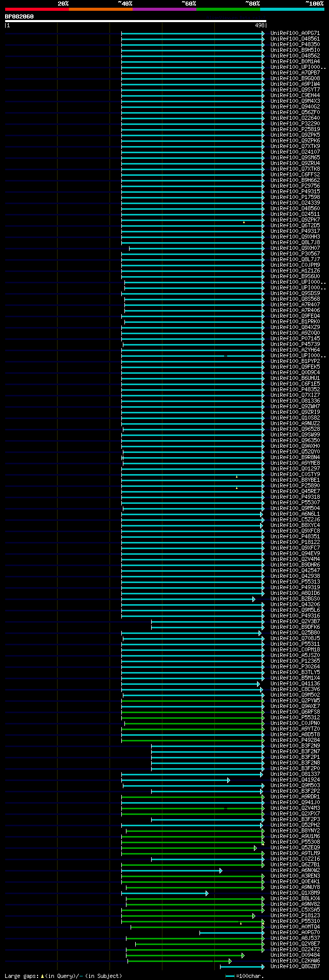Select the UniRef100_B9R8N4 label
The height and width of the screenshot is (980, 329).
pos(295,457)
